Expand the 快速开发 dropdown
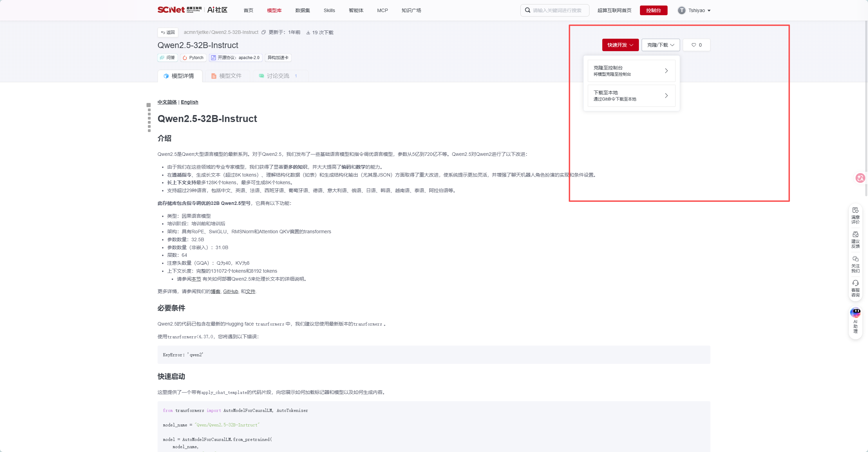Screen dimensions: 868x452 [x=620, y=45]
